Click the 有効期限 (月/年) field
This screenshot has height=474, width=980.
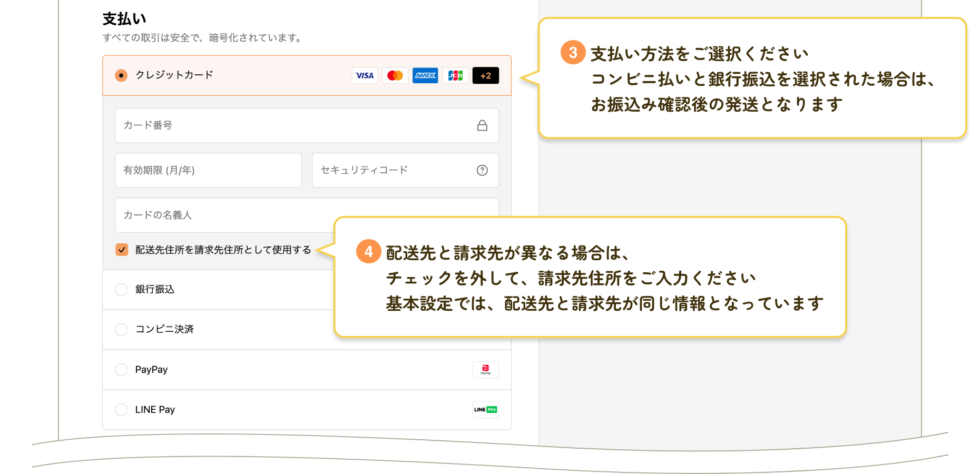[208, 170]
